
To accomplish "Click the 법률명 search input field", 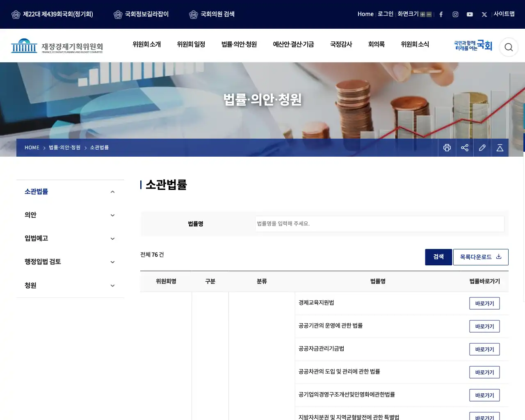I will tap(379, 224).
